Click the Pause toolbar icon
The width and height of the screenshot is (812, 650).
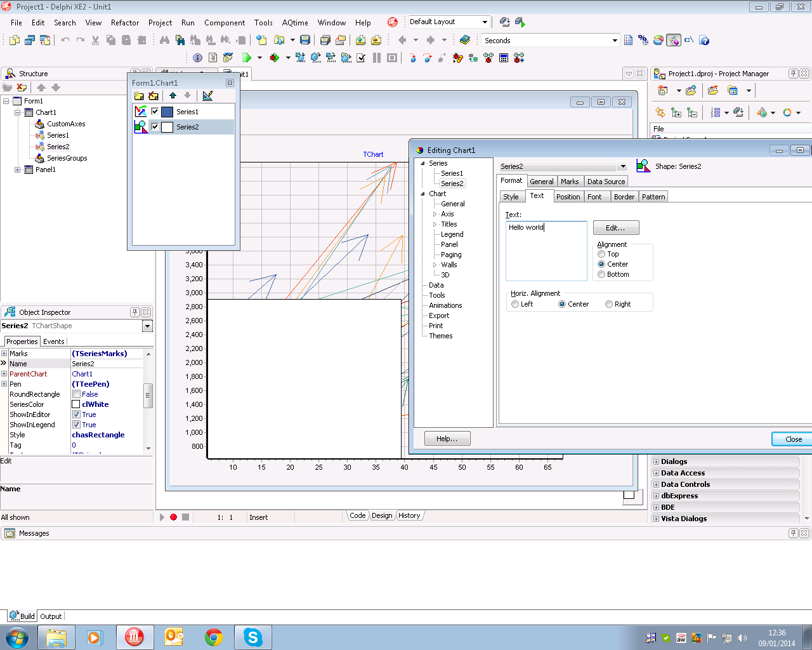377,58
